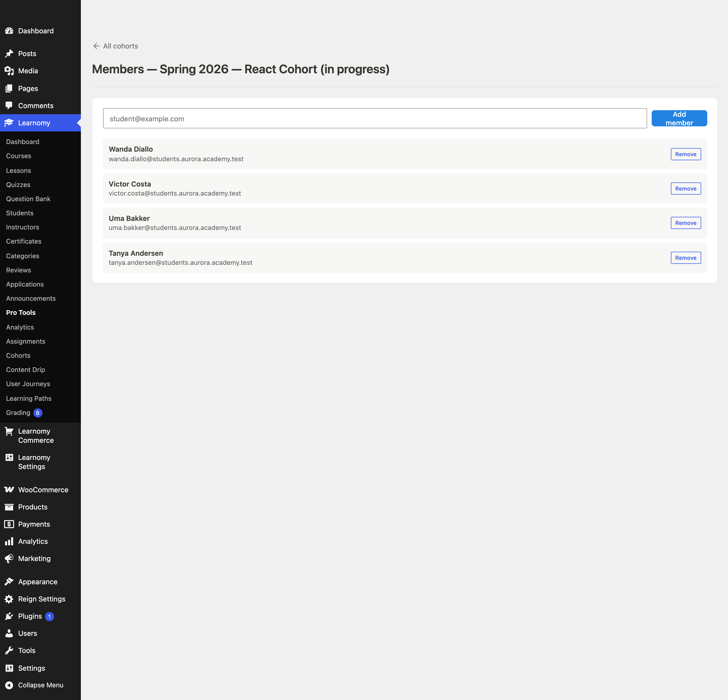Click the Grading count badge 8
The height and width of the screenshot is (700, 728).
pyautogui.click(x=38, y=413)
